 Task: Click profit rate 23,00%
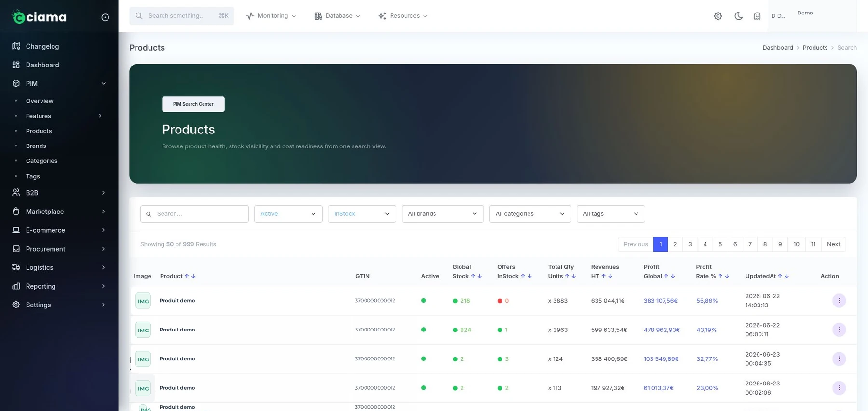[x=707, y=388]
